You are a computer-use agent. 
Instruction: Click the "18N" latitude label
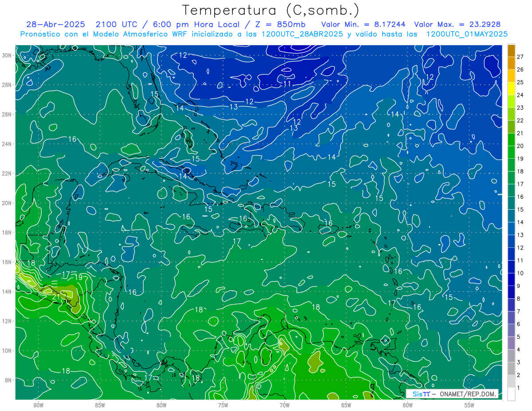click(x=8, y=232)
